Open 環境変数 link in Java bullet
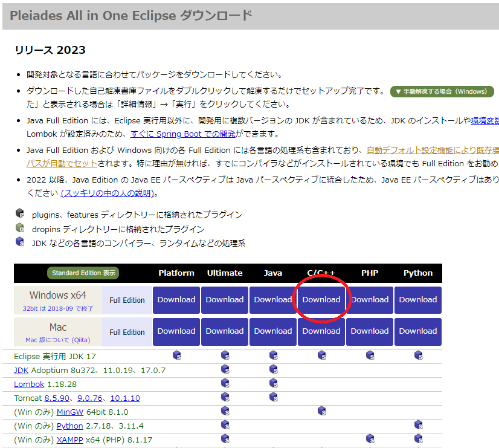The image size is (499, 448). 485,121
